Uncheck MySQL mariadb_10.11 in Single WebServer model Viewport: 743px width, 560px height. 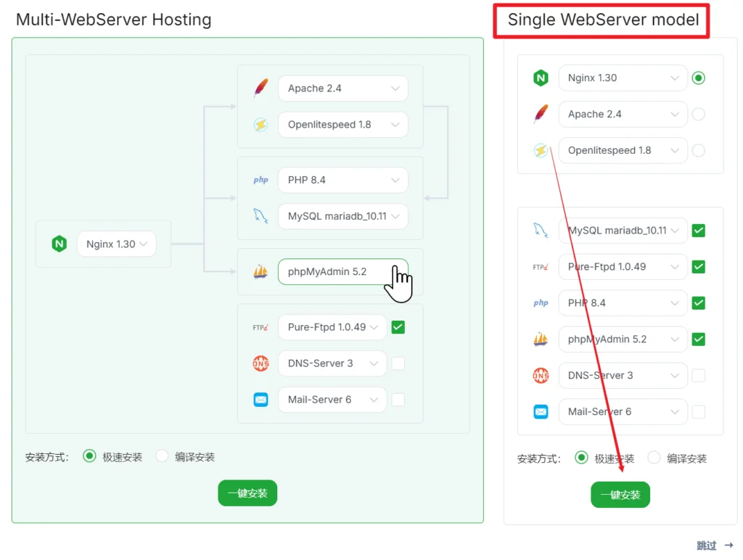pyautogui.click(x=699, y=231)
